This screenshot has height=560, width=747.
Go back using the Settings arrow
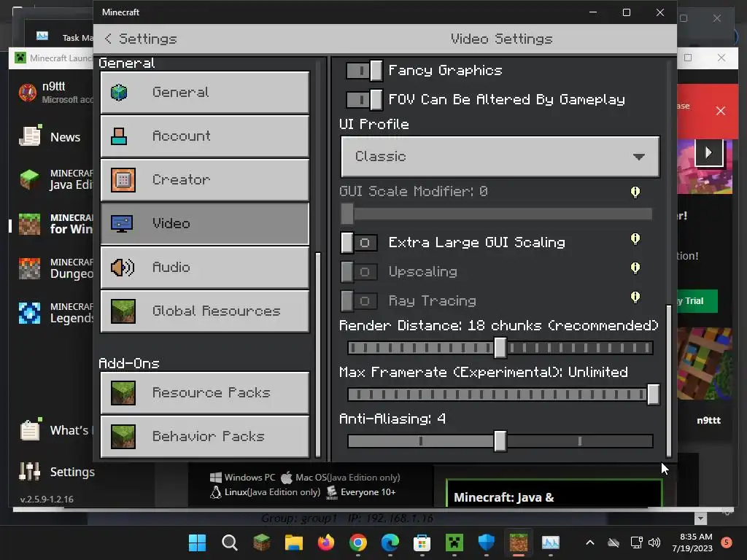pos(109,39)
